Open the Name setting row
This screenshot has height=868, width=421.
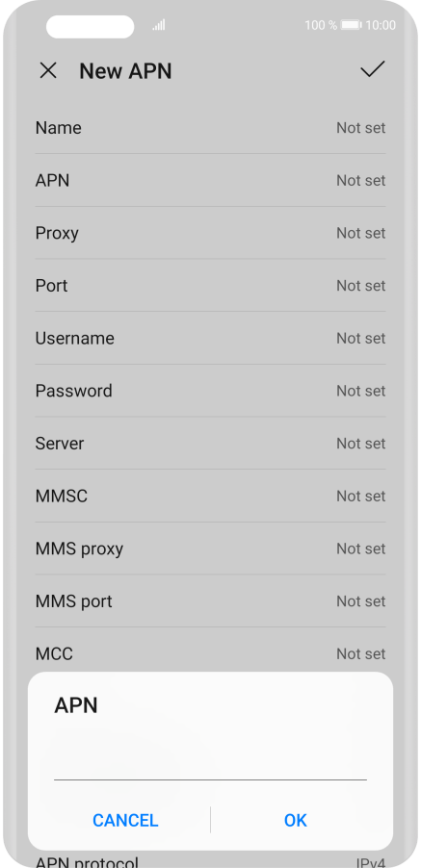tap(210, 128)
